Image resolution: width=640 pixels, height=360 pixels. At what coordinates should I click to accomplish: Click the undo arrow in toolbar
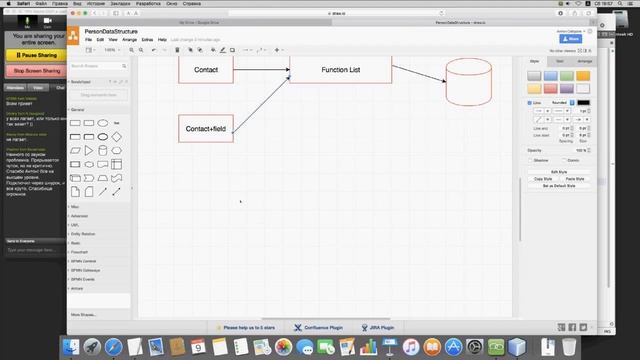pyautogui.click(x=154, y=50)
